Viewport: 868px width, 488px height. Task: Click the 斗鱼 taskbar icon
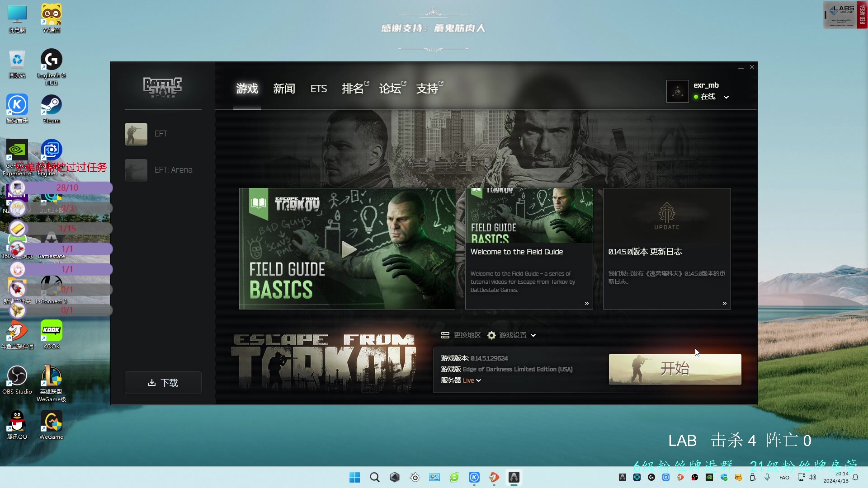(494, 477)
